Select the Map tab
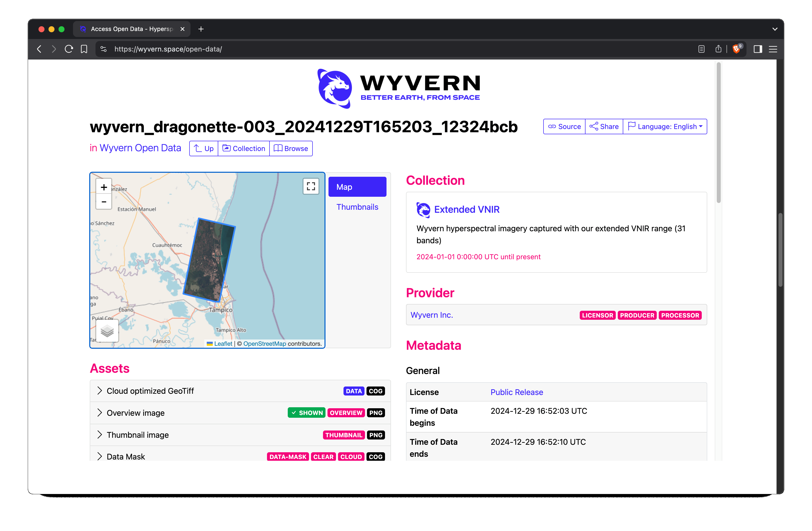This screenshot has height=531, width=812. [x=357, y=187]
